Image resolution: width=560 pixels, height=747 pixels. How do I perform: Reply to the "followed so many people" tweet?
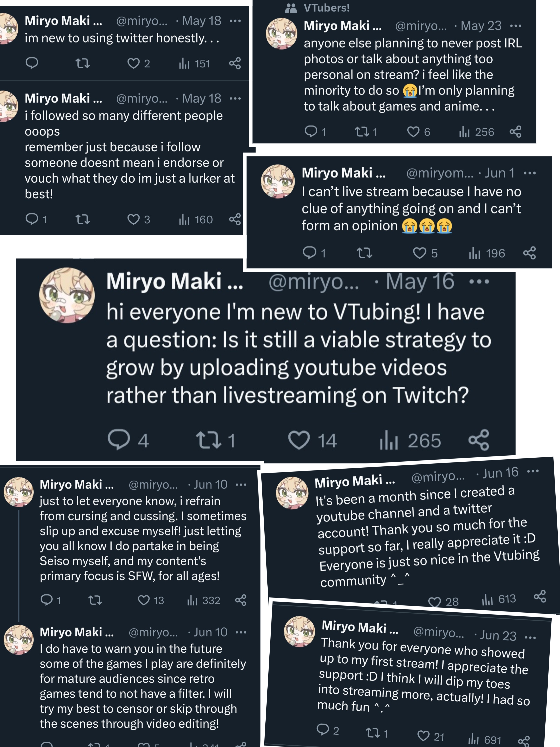tap(32, 219)
